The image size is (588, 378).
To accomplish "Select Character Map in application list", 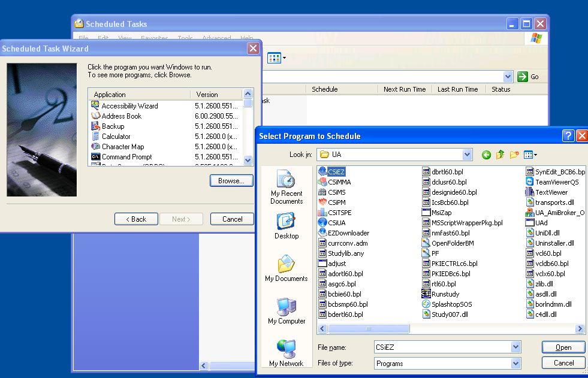I will 123,147.
